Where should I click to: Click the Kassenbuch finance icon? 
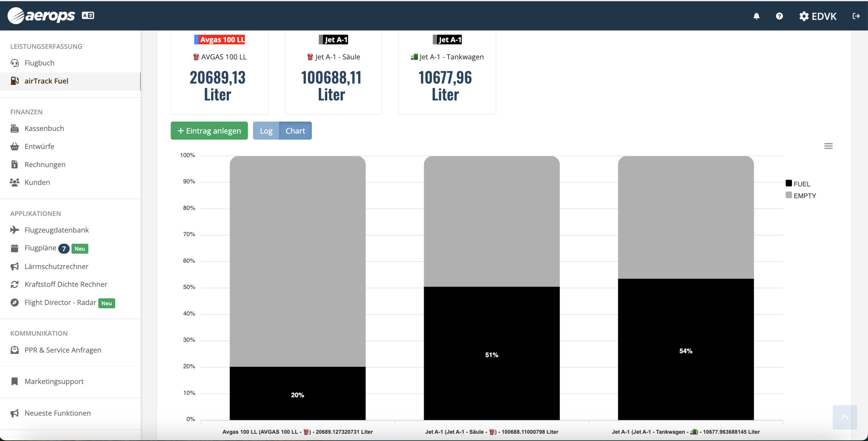coord(14,128)
